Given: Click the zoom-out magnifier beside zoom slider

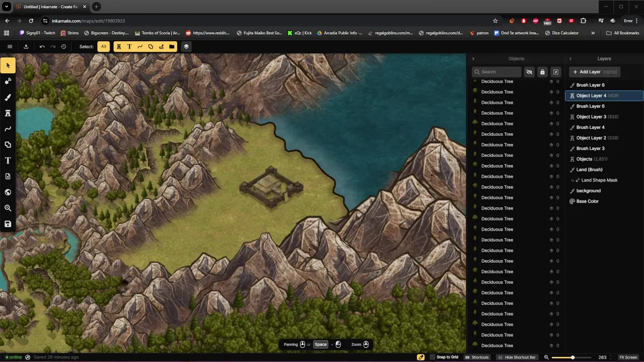Looking at the screenshot, I should click(546, 357).
